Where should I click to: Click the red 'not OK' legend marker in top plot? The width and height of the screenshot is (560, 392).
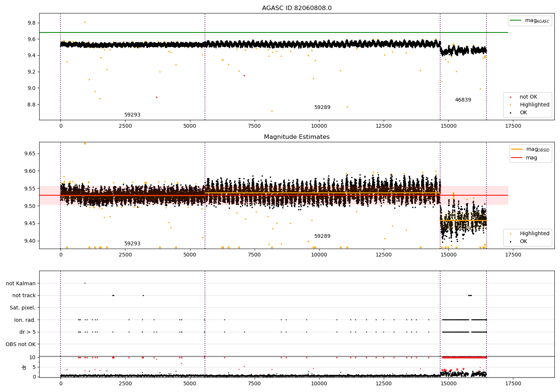coord(510,97)
